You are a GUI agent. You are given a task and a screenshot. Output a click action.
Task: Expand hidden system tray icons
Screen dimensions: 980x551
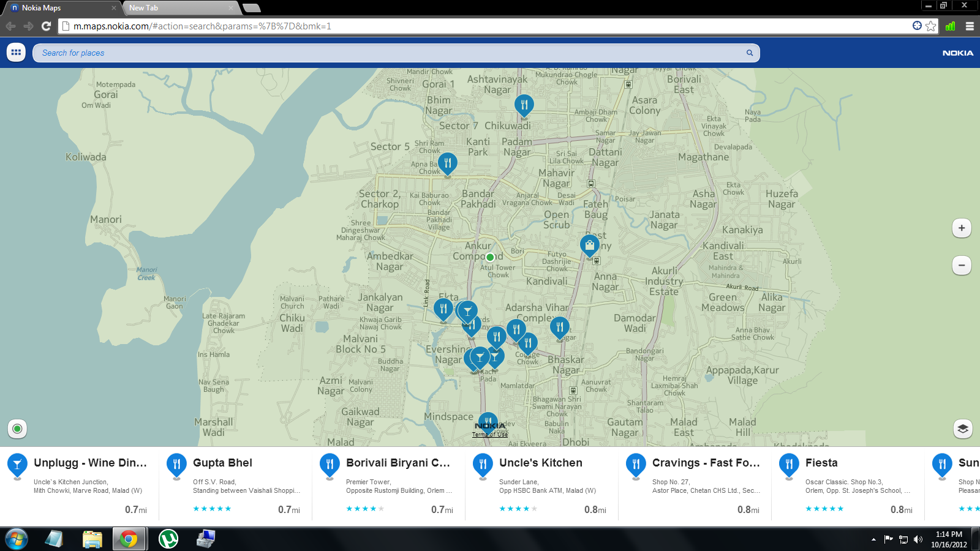point(872,539)
